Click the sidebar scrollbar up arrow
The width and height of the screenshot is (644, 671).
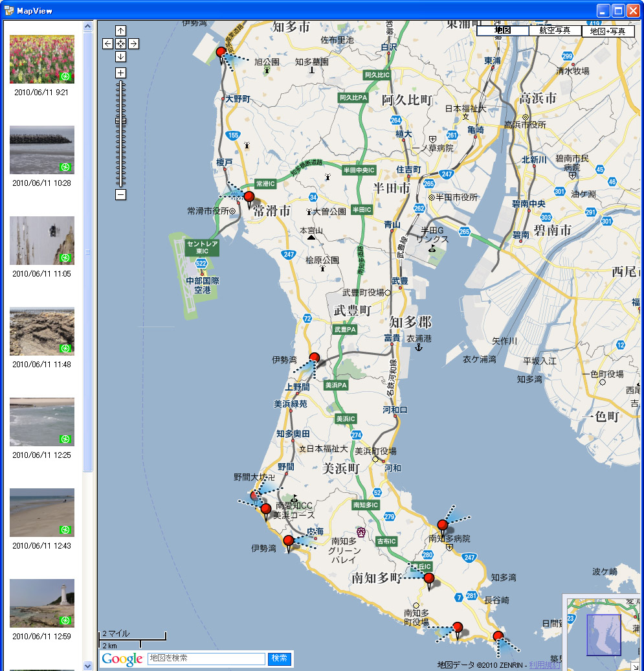87,25
